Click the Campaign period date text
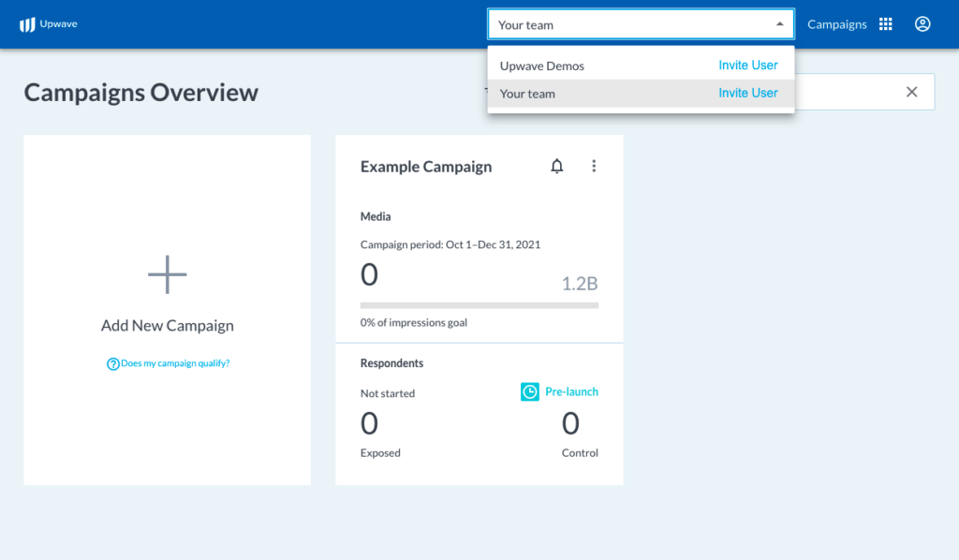The width and height of the screenshot is (959, 560). [x=450, y=244]
